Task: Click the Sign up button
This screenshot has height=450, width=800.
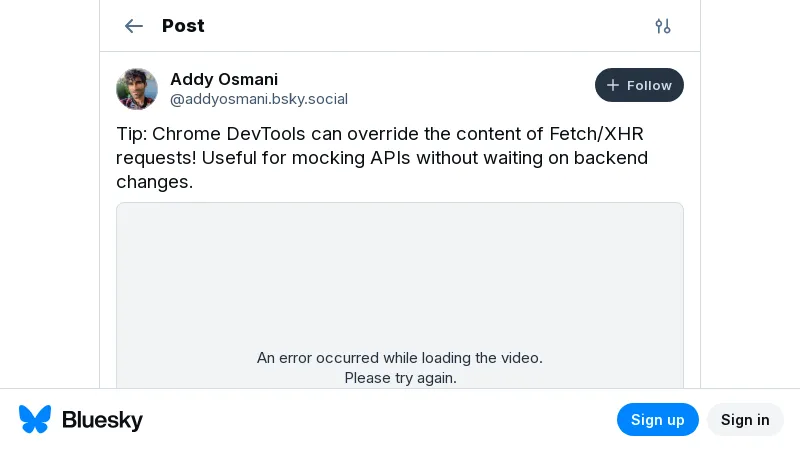Action: [657, 419]
